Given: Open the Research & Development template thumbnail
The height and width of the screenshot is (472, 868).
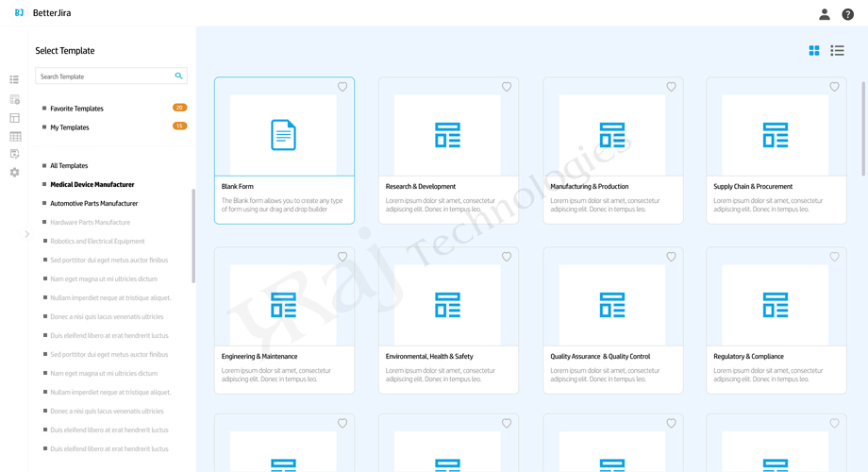Looking at the screenshot, I should click(447, 135).
